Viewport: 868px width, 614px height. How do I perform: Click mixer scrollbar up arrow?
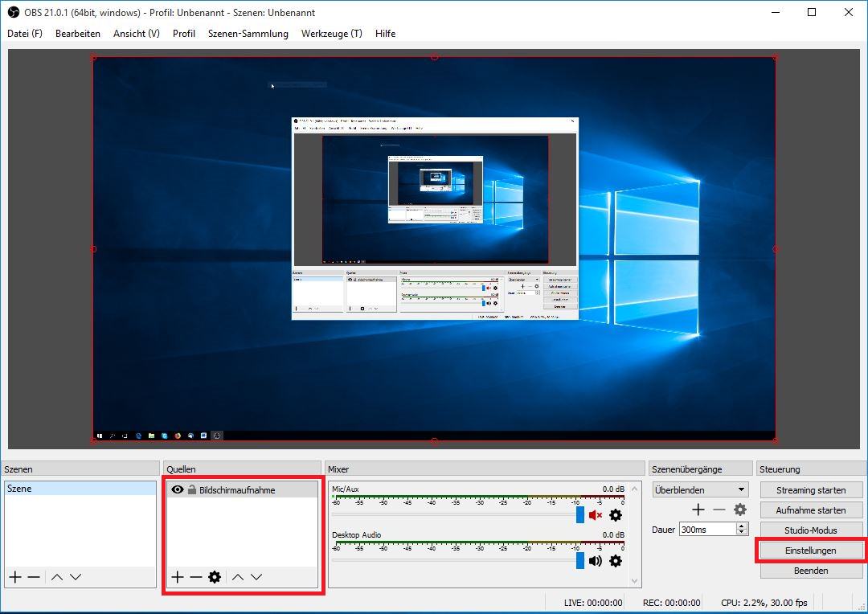[x=634, y=489]
